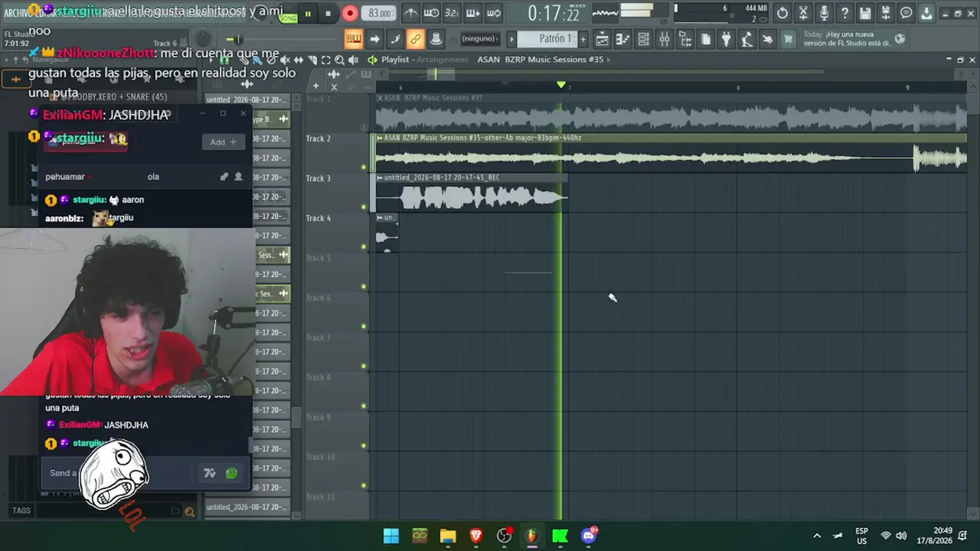
Task: Open ASAN BZRP Music Sessions #35 breadcrumb
Action: [x=541, y=60]
